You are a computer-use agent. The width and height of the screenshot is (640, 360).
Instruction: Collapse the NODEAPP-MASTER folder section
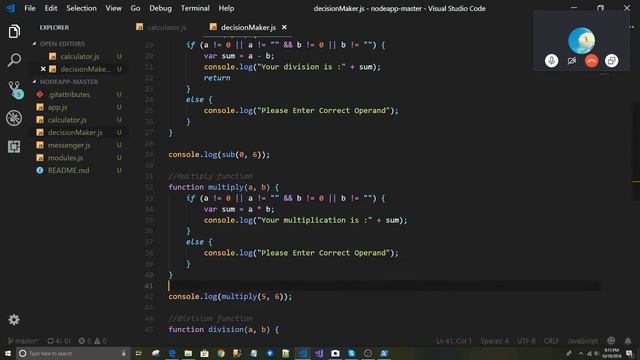pyautogui.click(x=69, y=82)
